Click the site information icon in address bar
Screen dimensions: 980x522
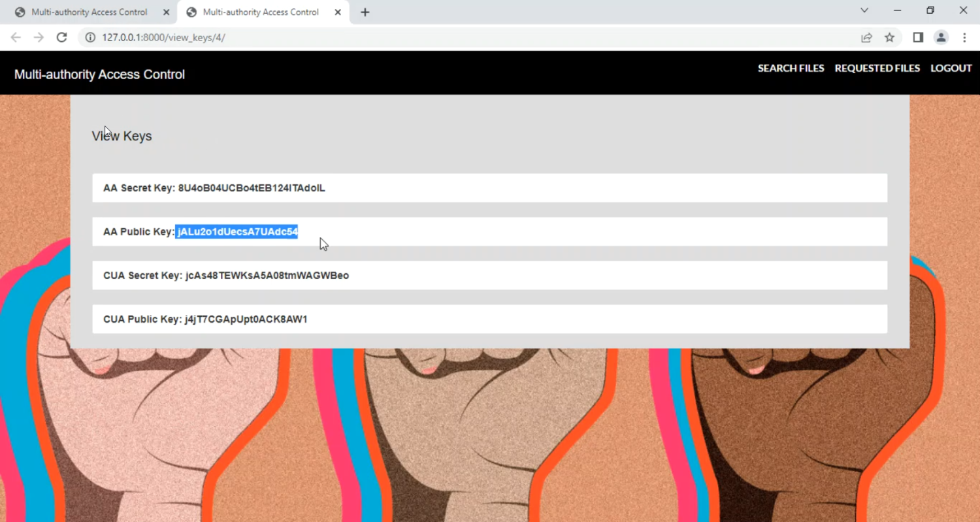tap(90, 37)
